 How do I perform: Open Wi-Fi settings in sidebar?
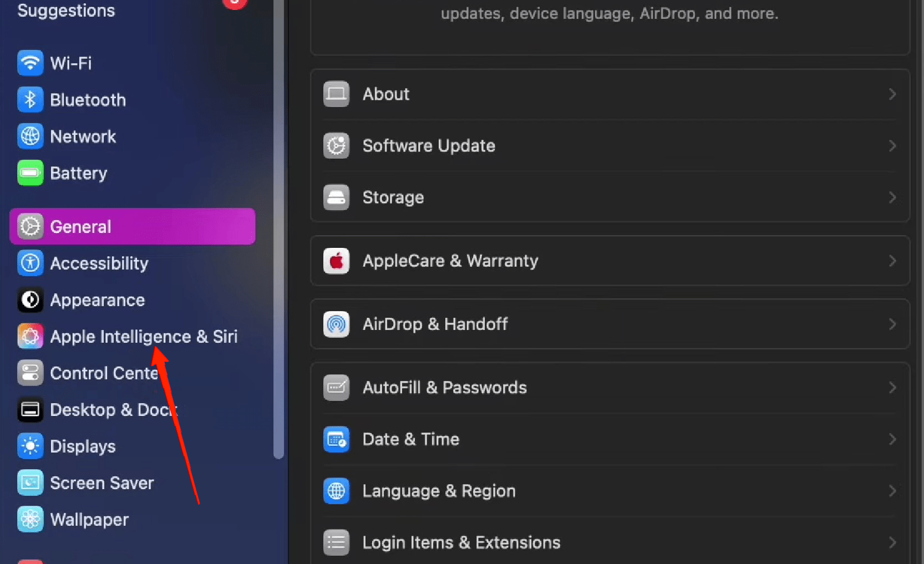(x=71, y=63)
